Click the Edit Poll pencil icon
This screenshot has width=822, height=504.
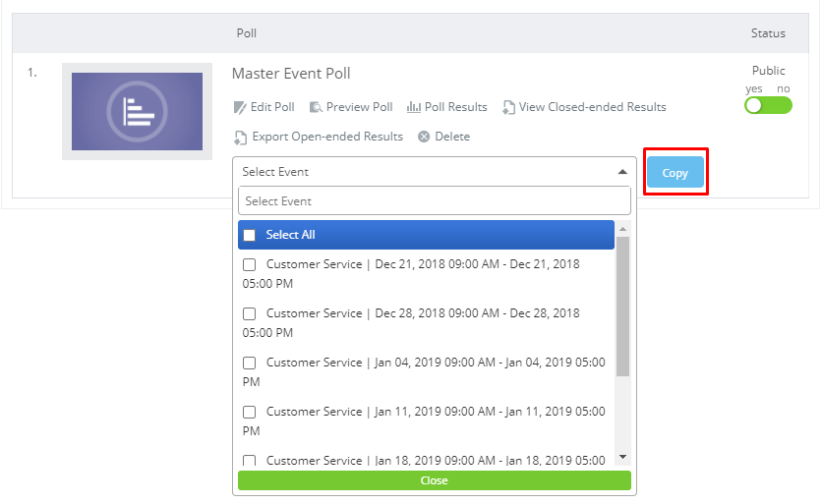239,107
